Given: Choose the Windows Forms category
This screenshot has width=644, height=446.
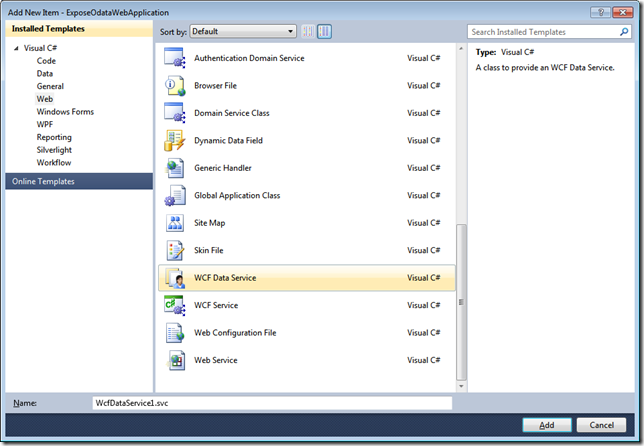Looking at the screenshot, I should pyautogui.click(x=65, y=112).
